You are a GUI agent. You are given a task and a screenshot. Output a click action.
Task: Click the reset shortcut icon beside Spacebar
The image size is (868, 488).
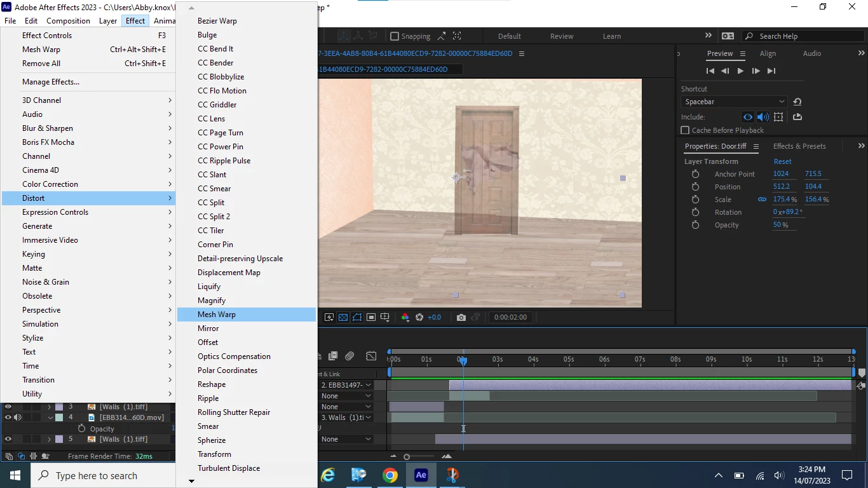[797, 102]
